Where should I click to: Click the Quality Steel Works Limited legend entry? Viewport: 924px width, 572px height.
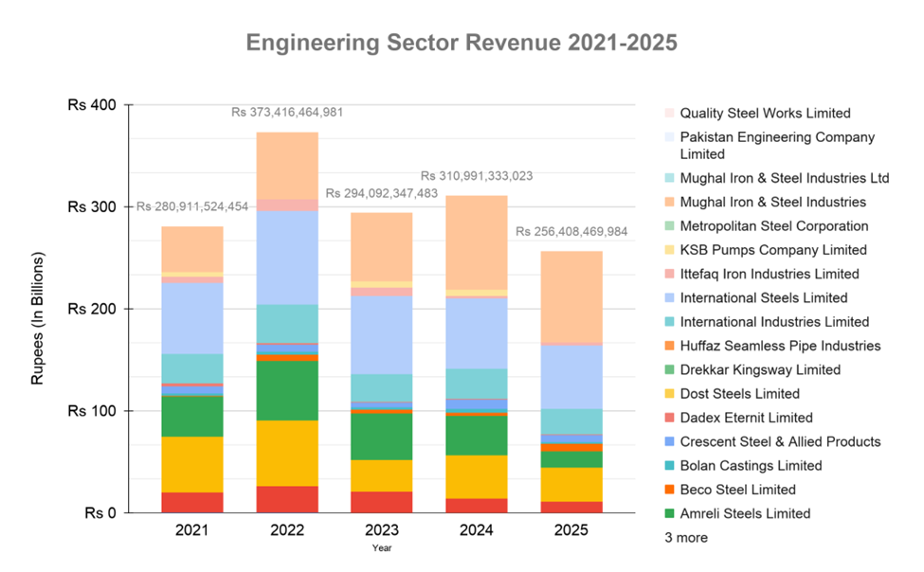[765, 113]
